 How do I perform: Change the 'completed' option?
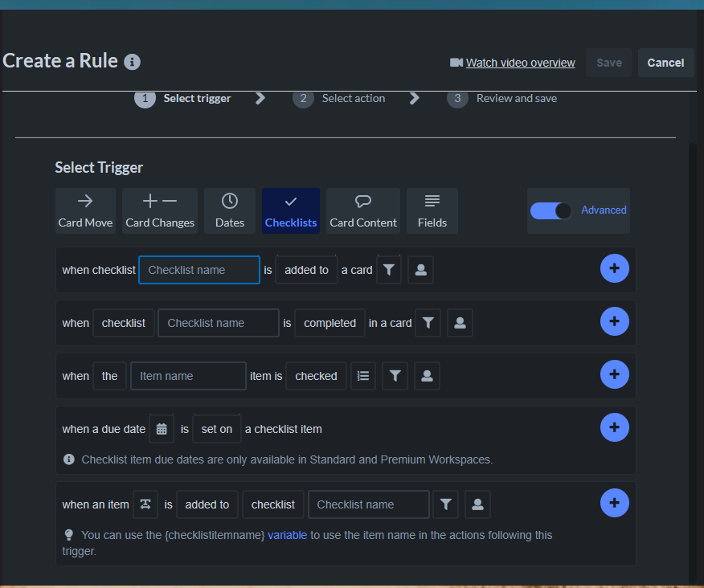(x=329, y=323)
